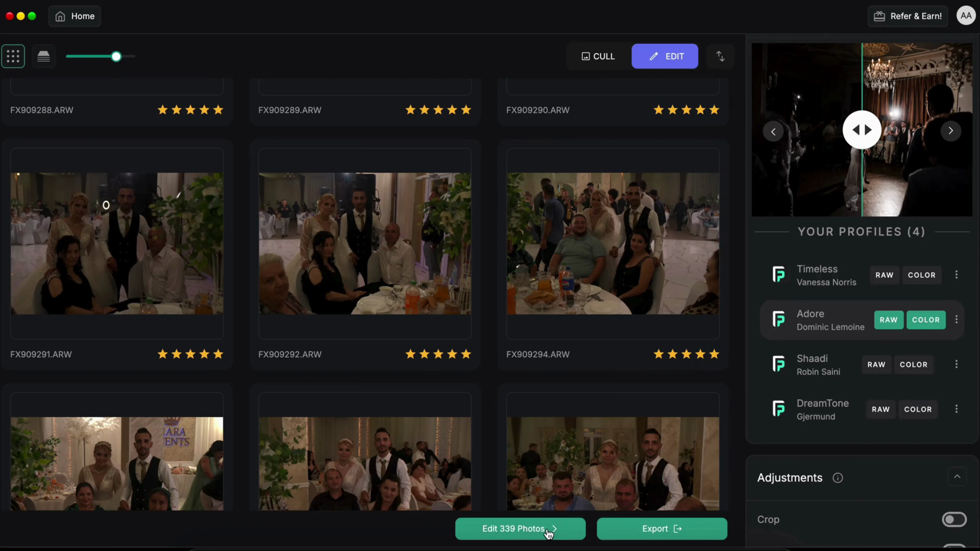Click the Home icon in the top bar
Image resolution: width=980 pixels, height=551 pixels.
[x=60, y=16]
